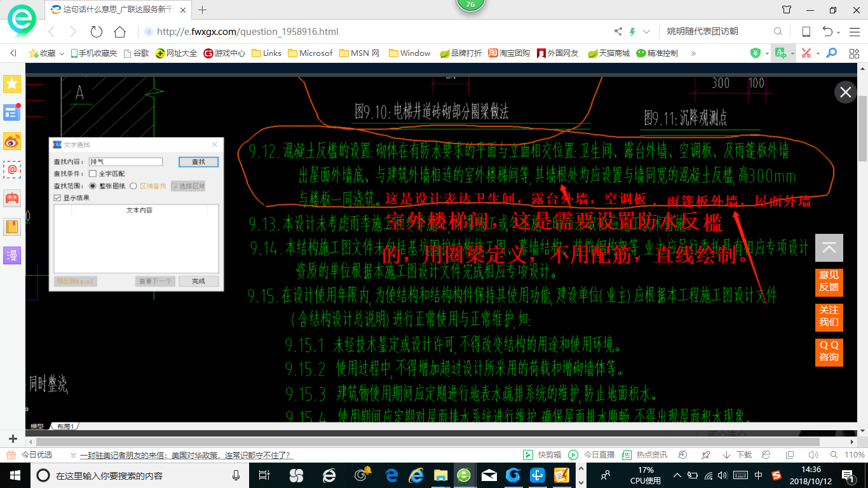This screenshot has height=488, width=868.
Task: Open the sidebar news feed icon
Action: [x=12, y=112]
